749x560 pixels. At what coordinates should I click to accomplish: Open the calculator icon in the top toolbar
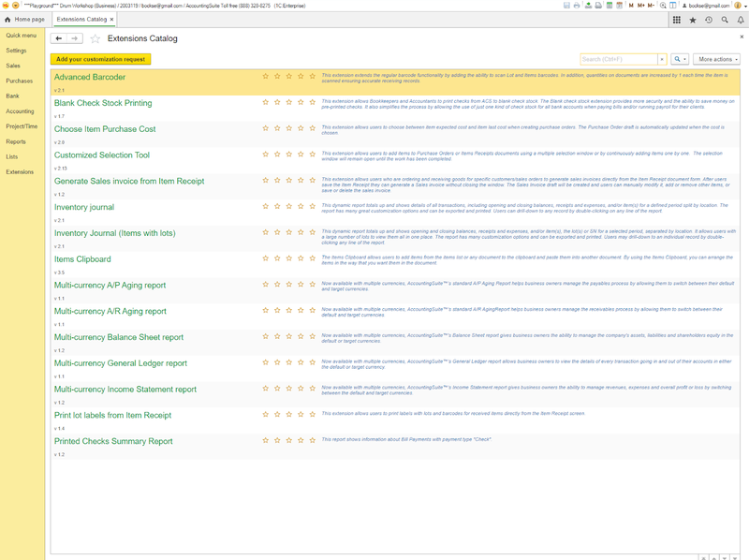pyautogui.click(x=609, y=6)
